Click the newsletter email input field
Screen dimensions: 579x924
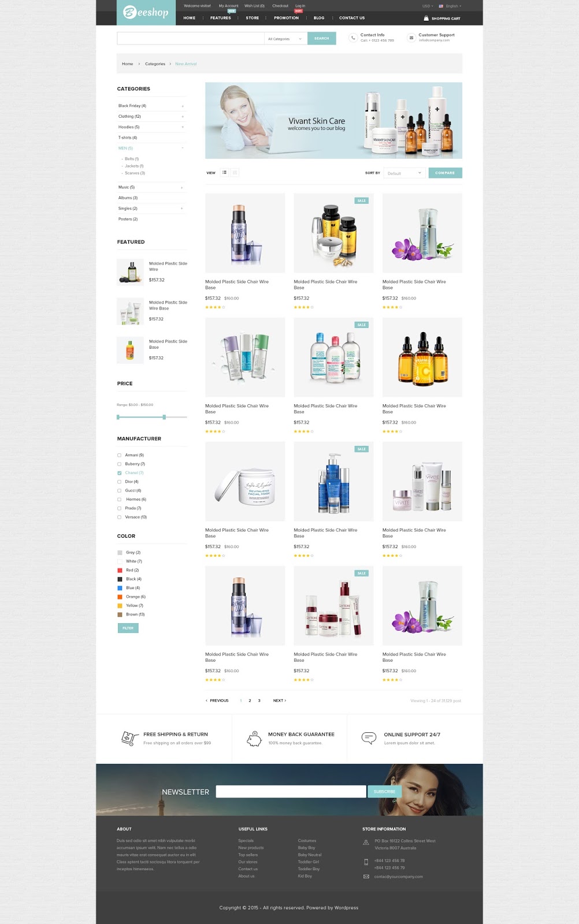[291, 792]
